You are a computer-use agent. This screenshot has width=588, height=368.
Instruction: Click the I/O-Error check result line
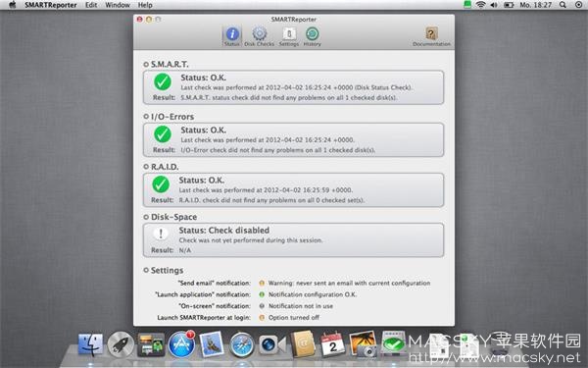coord(278,150)
